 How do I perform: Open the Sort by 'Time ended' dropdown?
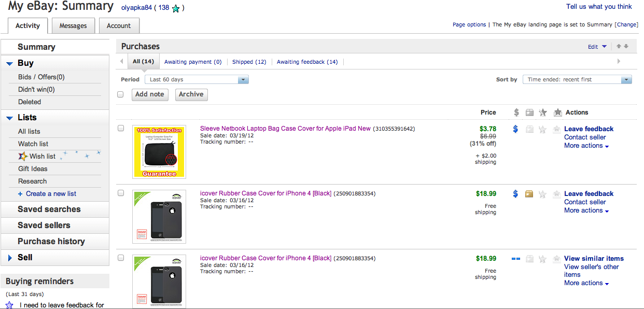[x=577, y=79]
